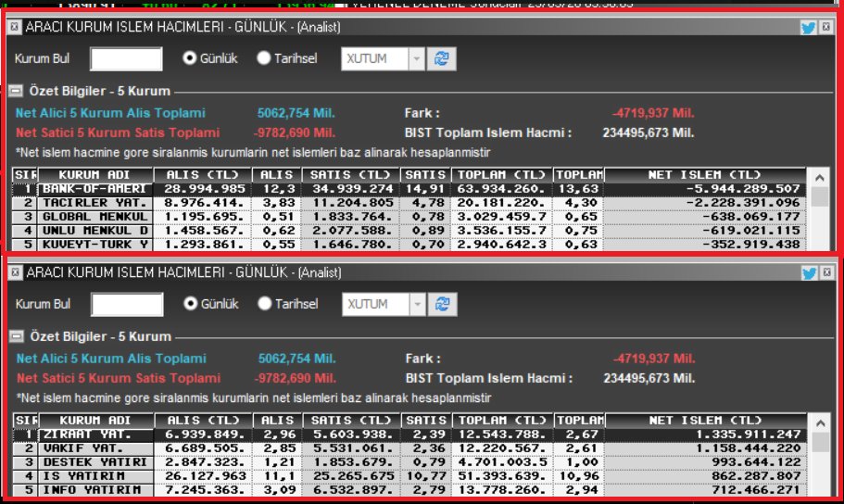Click the ALIS value 26.127.963
Viewport: 844px width, 504px height.
206,476
